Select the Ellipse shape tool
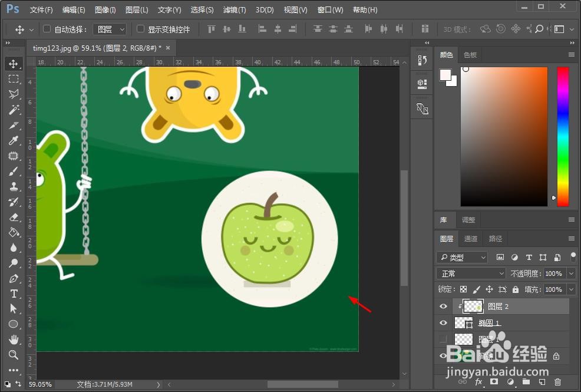This screenshot has width=581, height=392. click(14, 324)
